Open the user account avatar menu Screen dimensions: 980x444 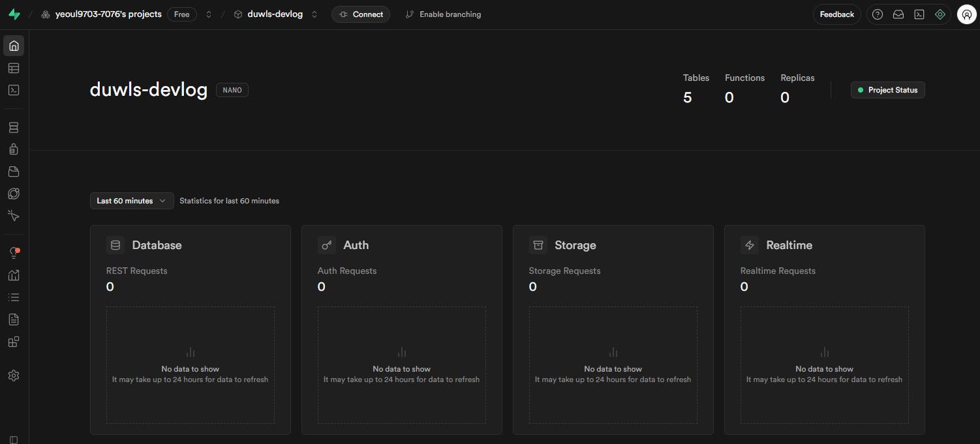[x=967, y=14]
